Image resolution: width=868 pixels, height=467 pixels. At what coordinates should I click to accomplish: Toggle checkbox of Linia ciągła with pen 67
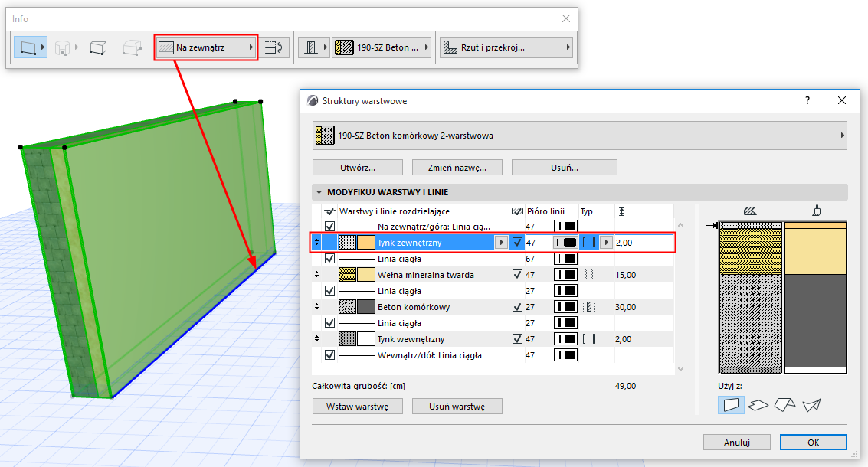pyautogui.click(x=330, y=259)
